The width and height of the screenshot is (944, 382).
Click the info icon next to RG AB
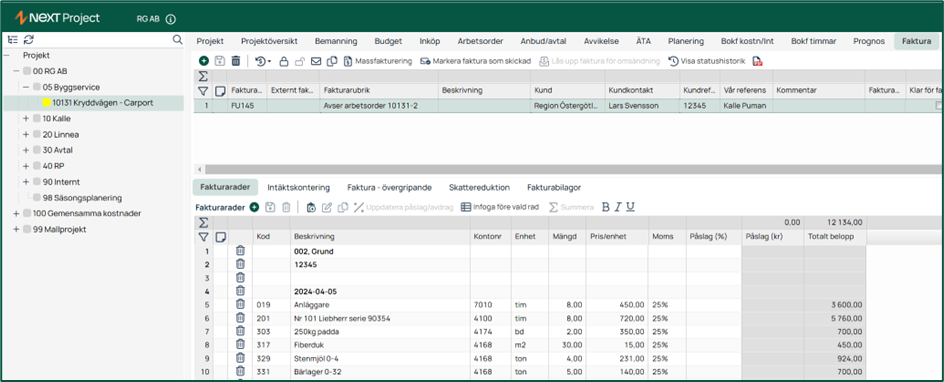[x=170, y=19]
